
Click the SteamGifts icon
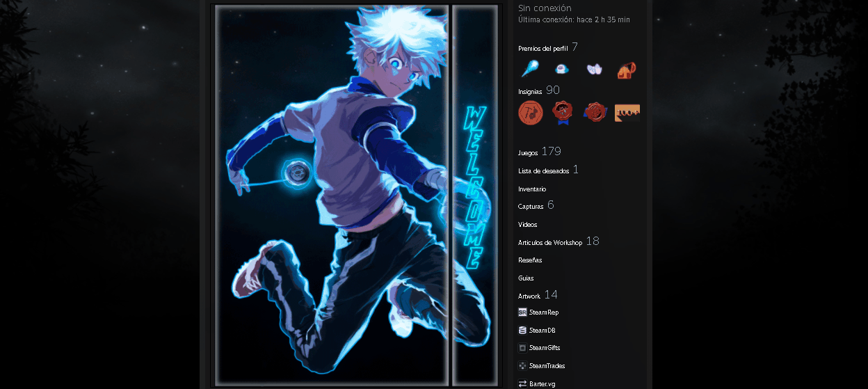coord(522,348)
